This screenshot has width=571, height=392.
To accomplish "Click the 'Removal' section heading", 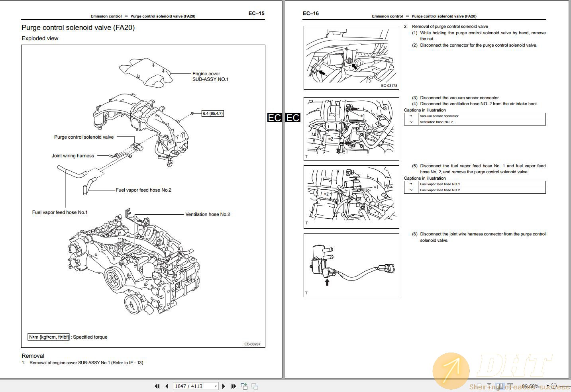I will 33,356.
